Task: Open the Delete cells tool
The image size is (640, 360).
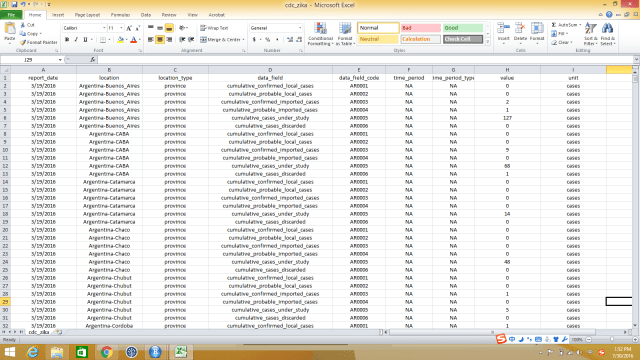Action: 520,33
